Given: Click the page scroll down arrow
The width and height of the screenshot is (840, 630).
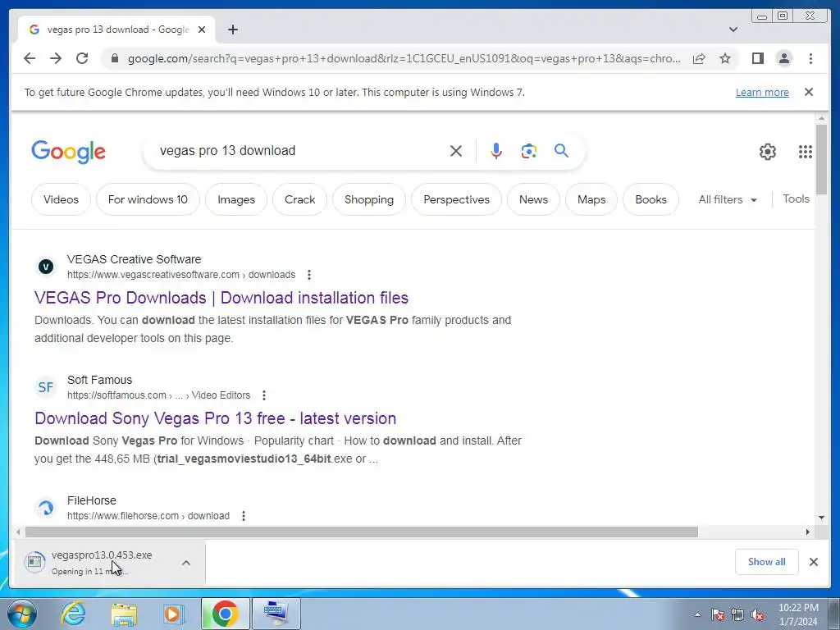Looking at the screenshot, I should click(x=821, y=518).
